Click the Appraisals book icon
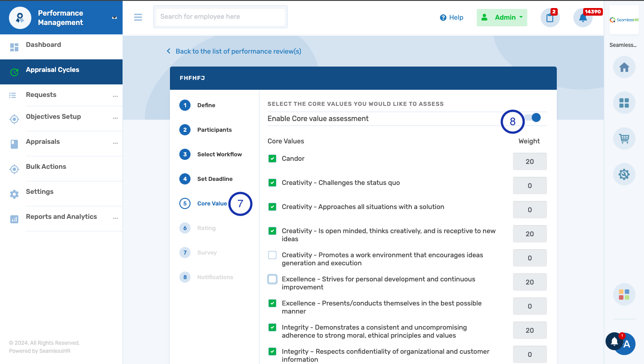Screen dimensions: 644x364 click(x=14, y=144)
